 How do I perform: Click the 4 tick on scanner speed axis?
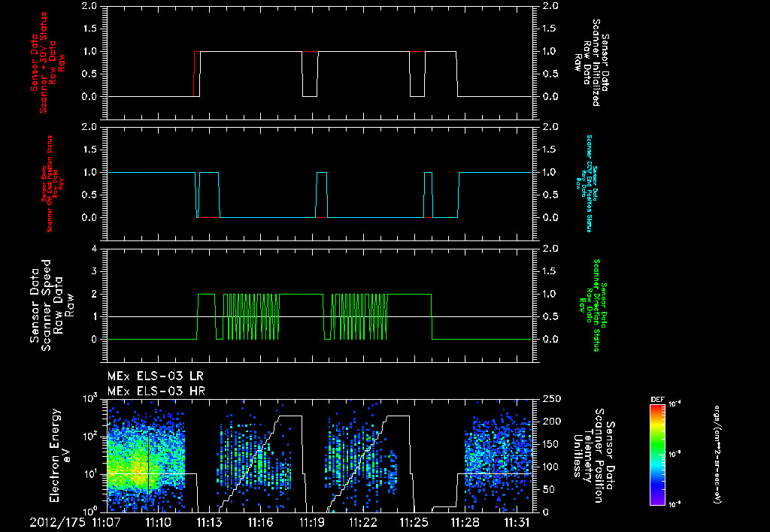(94, 249)
